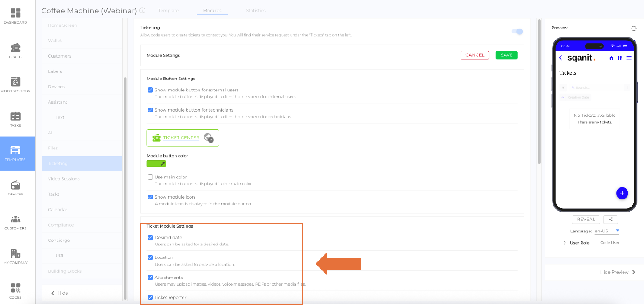Switch to the Statistics tab
Image resolution: width=644 pixels, height=307 pixels.
pos(255,11)
